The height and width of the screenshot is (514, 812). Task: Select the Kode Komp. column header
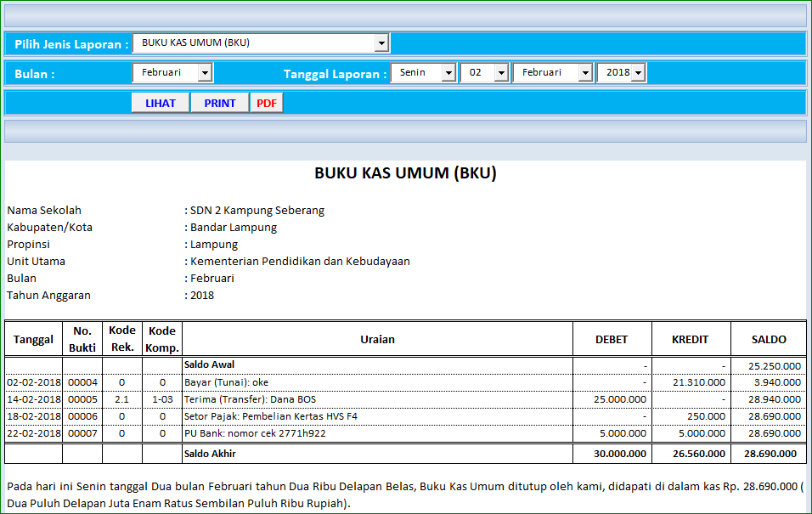(162, 339)
